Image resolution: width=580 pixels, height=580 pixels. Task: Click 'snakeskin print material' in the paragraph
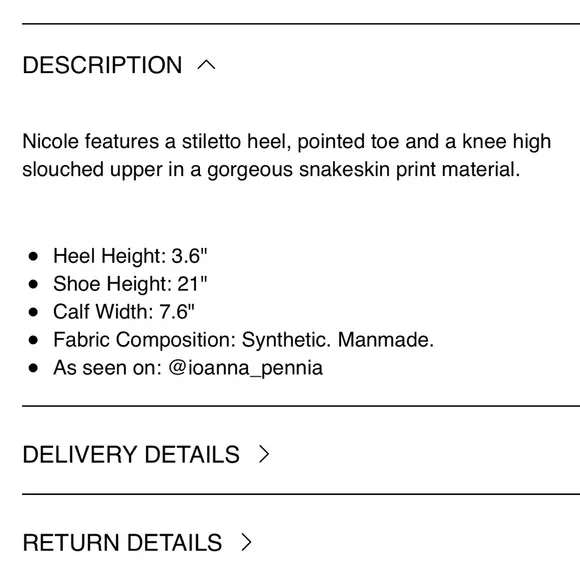click(409, 170)
